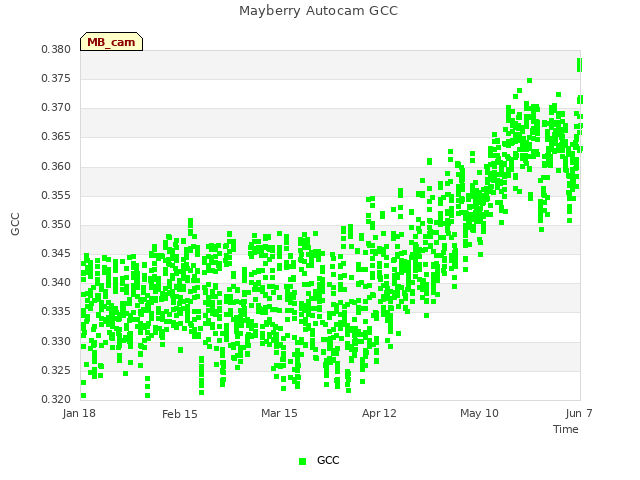The height and width of the screenshot is (480, 640).
Task: Click the Time axis label
Action: [x=566, y=429]
